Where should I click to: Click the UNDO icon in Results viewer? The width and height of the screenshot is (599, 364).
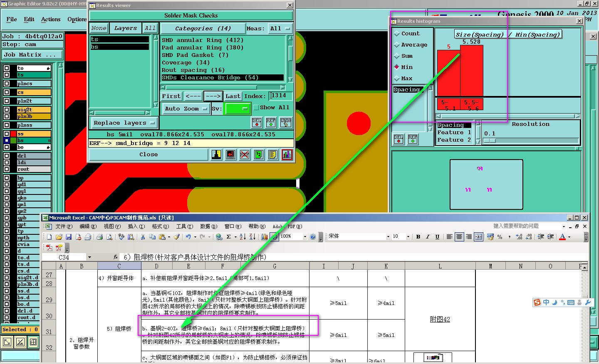[286, 122]
